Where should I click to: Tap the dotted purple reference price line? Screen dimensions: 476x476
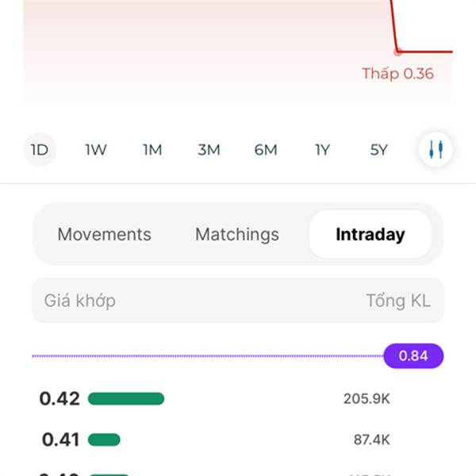click(208, 355)
